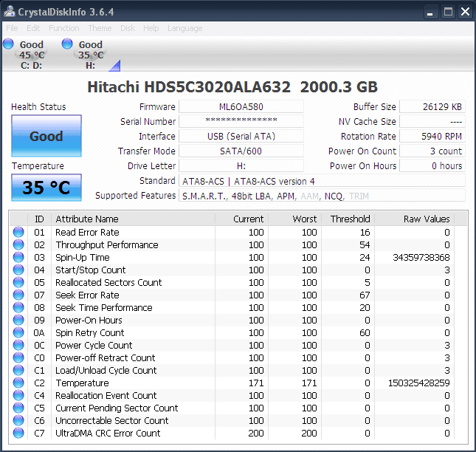The height and width of the screenshot is (452, 476).
Task: Click the Raw Values column header
Action: pos(414,219)
